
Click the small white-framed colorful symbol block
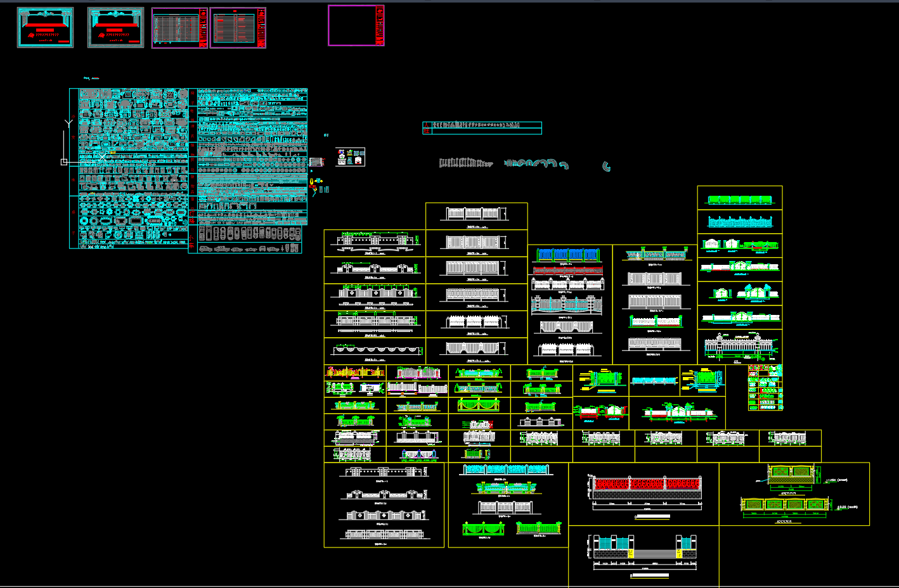(350, 157)
